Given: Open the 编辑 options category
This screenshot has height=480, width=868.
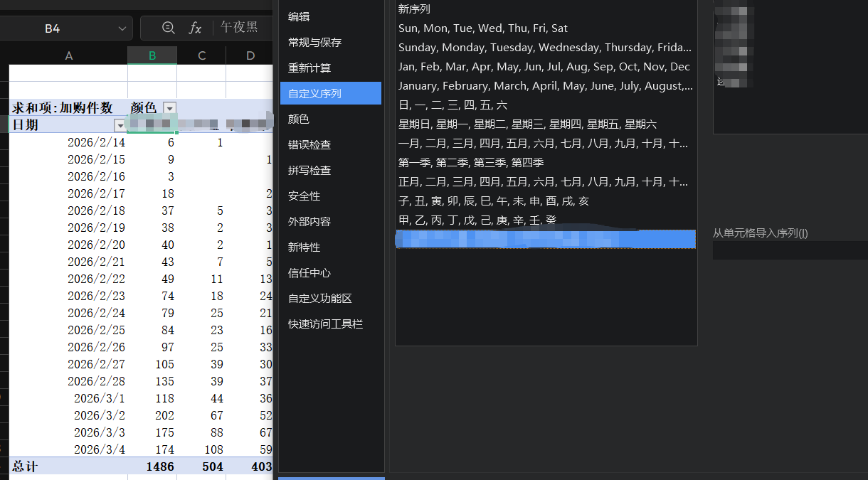Looking at the screenshot, I should pyautogui.click(x=299, y=16).
